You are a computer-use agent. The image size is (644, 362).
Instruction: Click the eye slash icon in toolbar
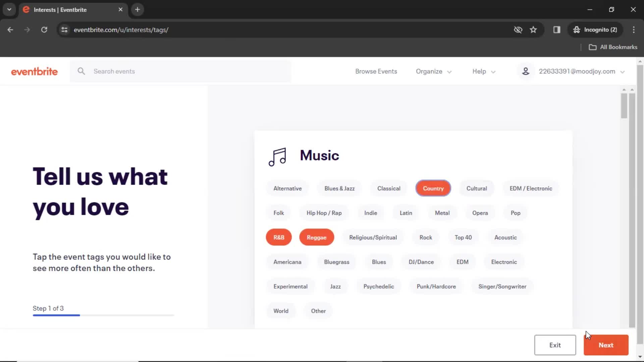pyautogui.click(x=518, y=29)
